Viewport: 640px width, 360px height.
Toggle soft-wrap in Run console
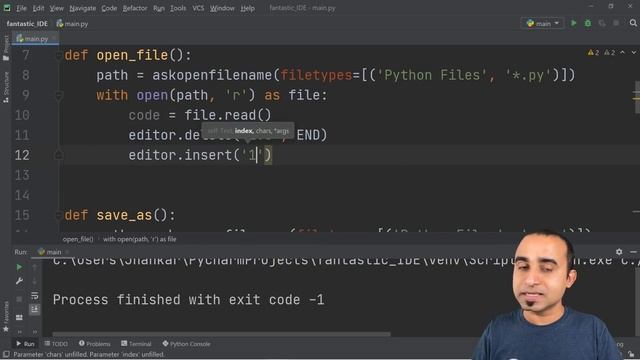click(x=35, y=296)
